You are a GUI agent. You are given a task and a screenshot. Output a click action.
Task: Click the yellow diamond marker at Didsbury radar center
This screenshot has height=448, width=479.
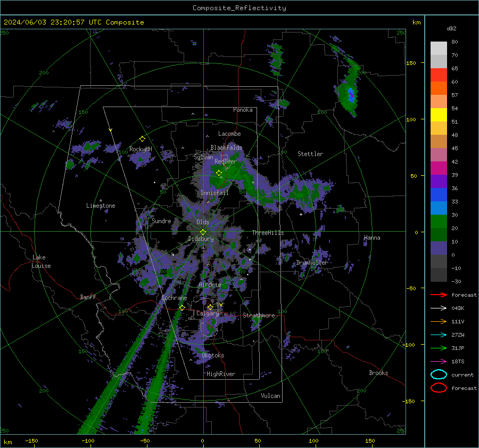[203, 232]
